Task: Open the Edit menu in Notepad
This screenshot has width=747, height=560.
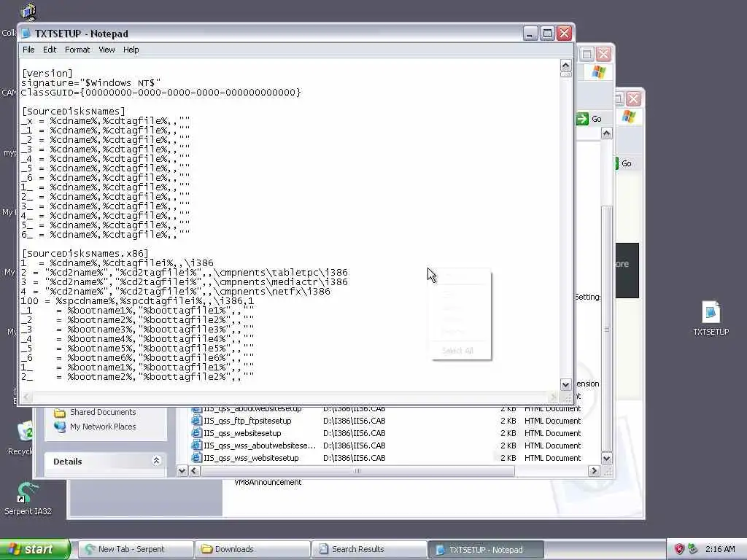Action: (50, 50)
